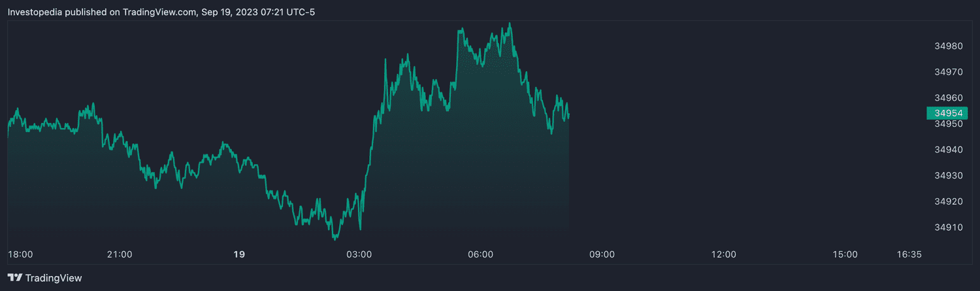Click the 34960 price axis label

[949, 98]
